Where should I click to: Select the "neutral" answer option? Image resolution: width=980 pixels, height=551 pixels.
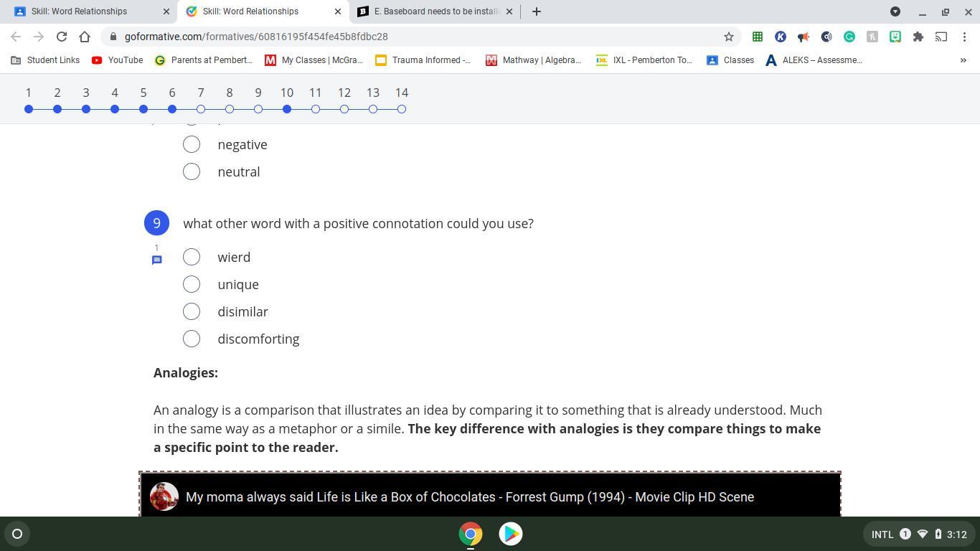pyautogui.click(x=191, y=171)
